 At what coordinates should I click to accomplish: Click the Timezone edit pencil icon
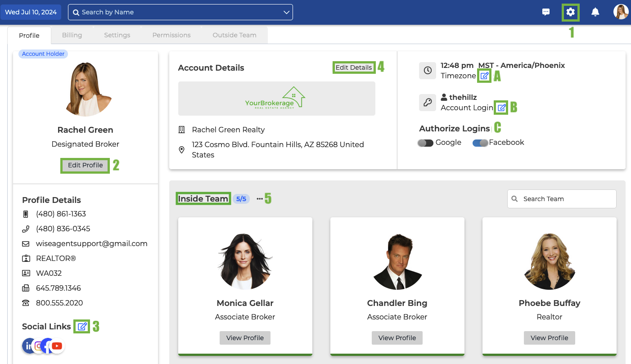484,76
